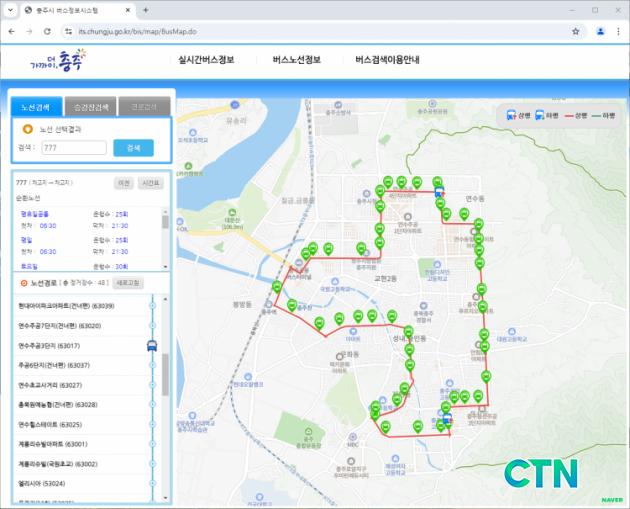This screenshot has height=509, width=630.
Task: Open the tab search chevron in Chrome
Action: (x=10, y=10)
